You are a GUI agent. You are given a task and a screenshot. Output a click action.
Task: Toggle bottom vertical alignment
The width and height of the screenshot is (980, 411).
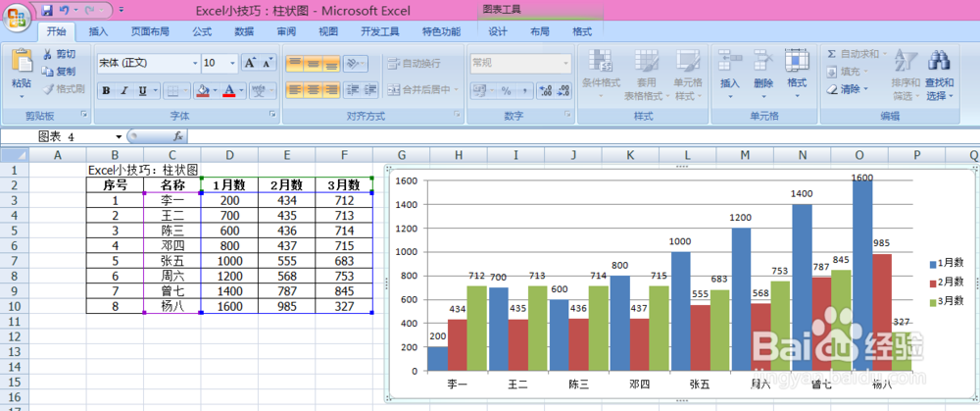(x=331, y=63)
